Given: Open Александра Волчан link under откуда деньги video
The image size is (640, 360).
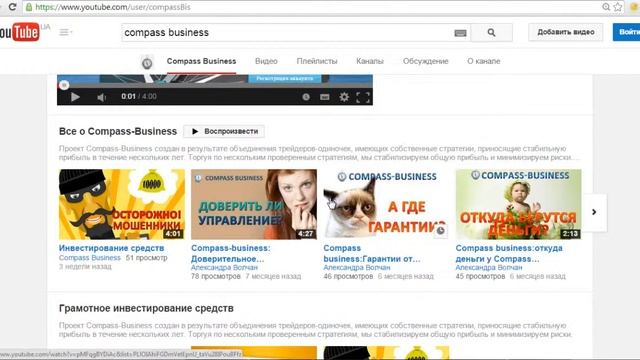Looking at the screenshot, I should [x=489, y=268].
